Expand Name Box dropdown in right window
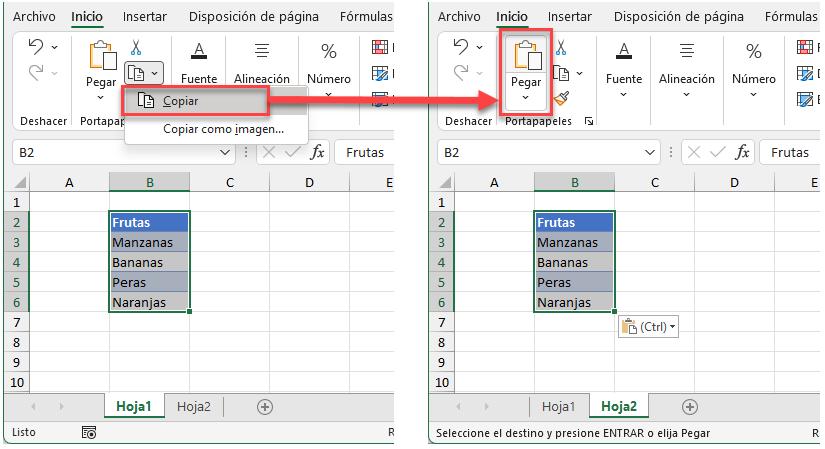The width and height of the screenshot is (825, 449). [650, 153]
